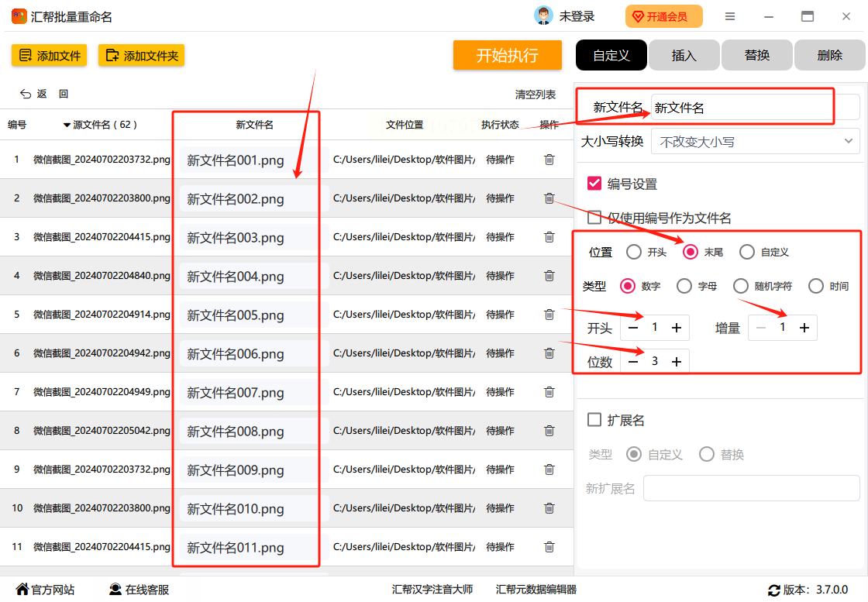868x602 pixels.
Task: Click the app logo icon
Action: pyautogui.click(x=19, y=16)
